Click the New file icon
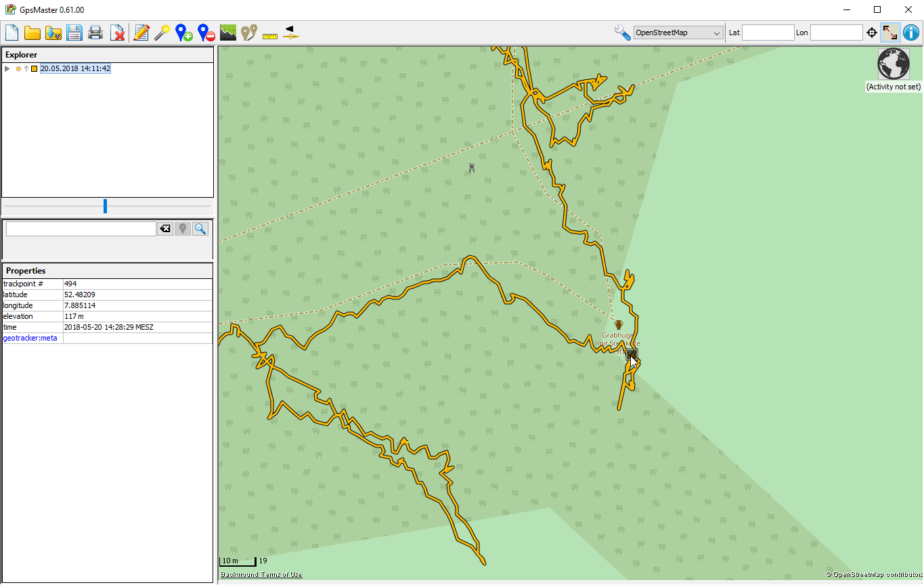Viewport: 924px width, 585px height. click(12, 32)
